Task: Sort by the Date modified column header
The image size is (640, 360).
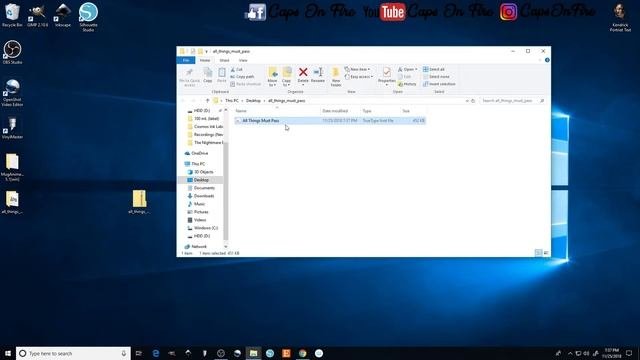Action: coord(340,111)
